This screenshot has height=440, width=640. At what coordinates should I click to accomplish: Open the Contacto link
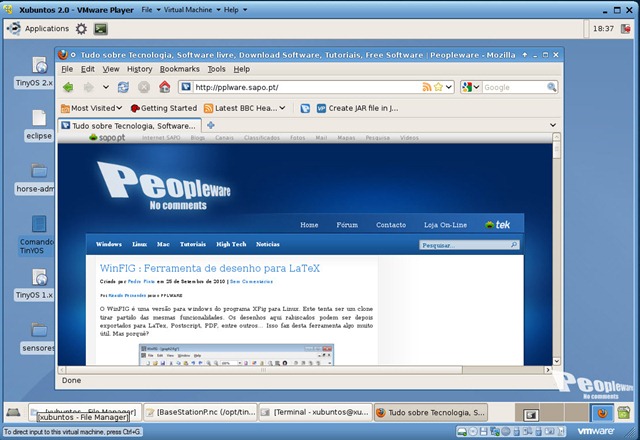click(x=391, y=225)
